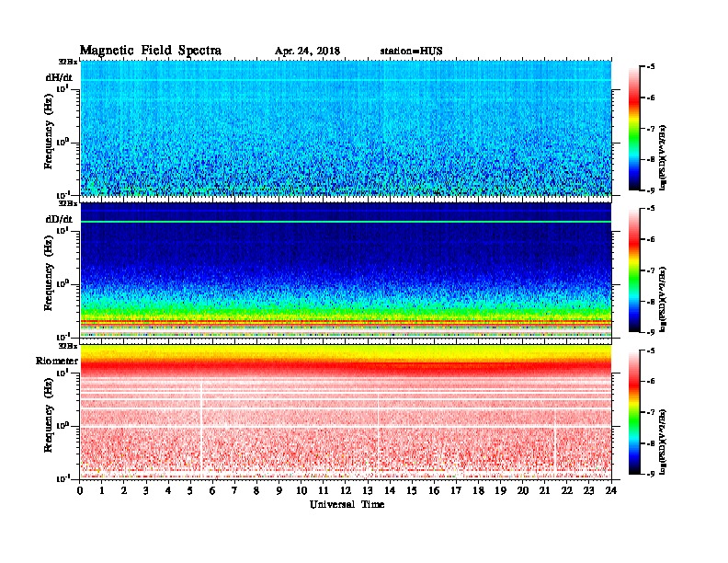Click the dH/dt spectrogram plot area
The width and height of the screenshot is (728, 563).
click(x=346, y=128)
